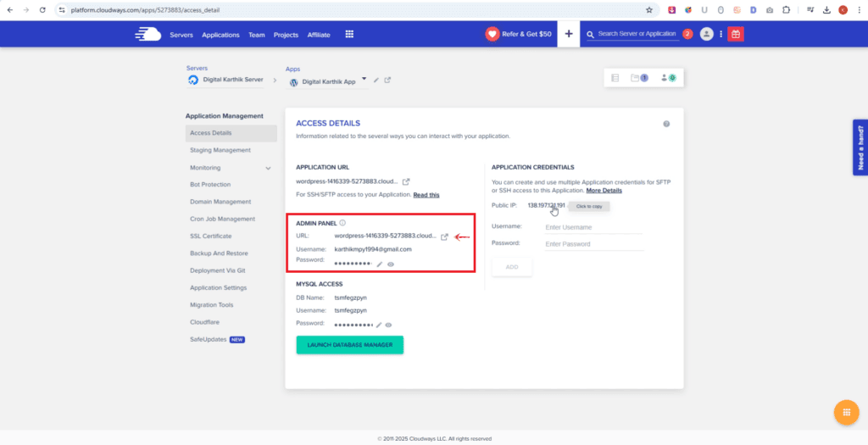Viewport: 868px width, 445px height.
Task: Click the browser address bar URL
Action: point(145,10)
